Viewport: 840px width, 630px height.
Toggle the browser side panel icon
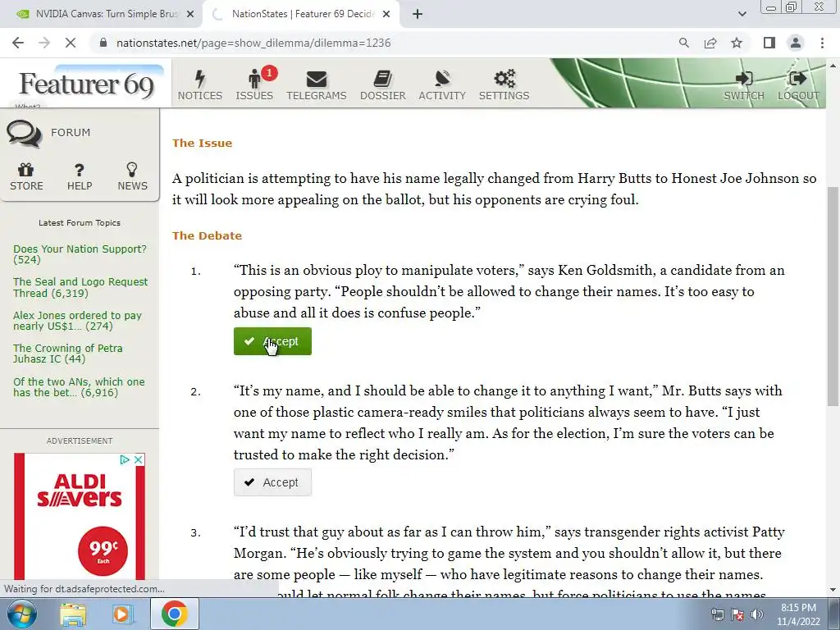coord(769,43)
